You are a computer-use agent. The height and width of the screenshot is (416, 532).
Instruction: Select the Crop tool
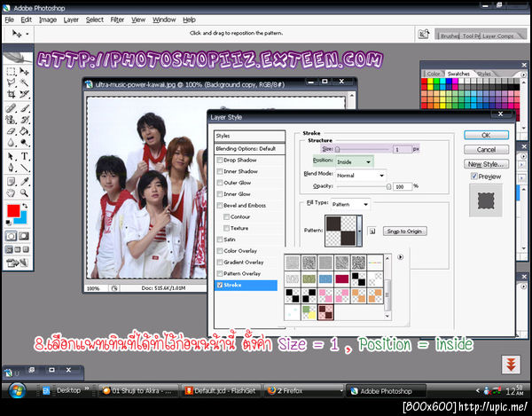click(11, 94)
